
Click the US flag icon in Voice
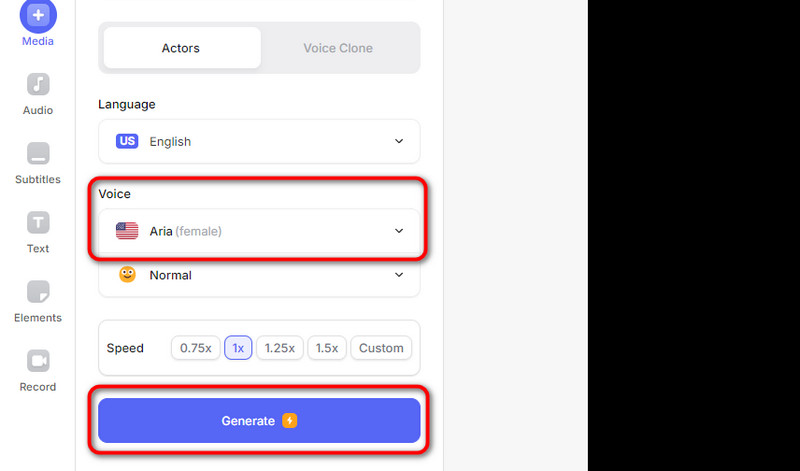[x=127, y=231]
